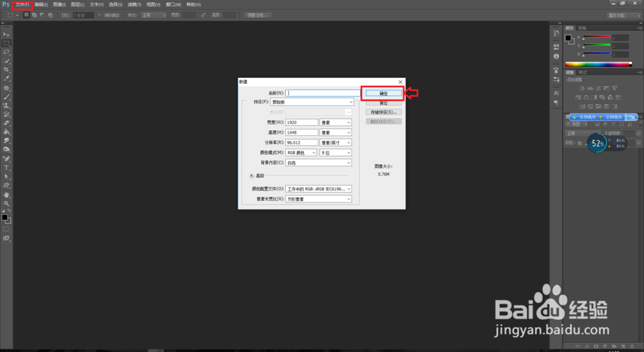Select the Brush tool
The height and width of the screenshot is (352, 644).
tap(6, 97)
